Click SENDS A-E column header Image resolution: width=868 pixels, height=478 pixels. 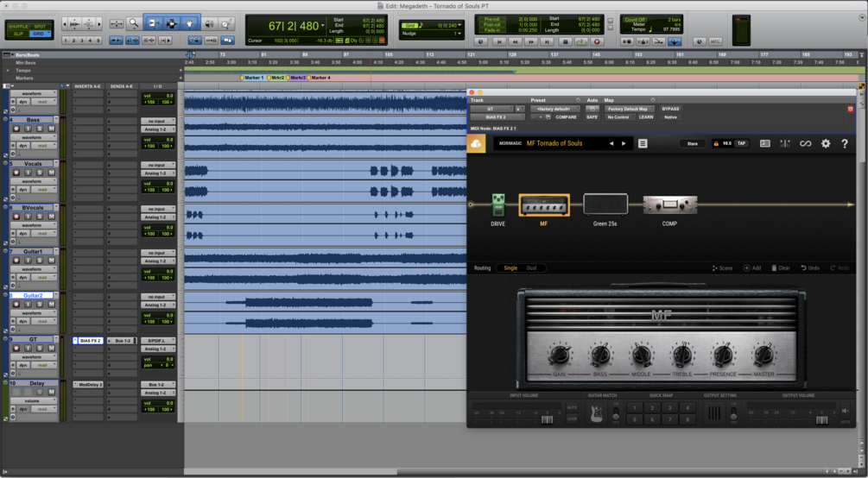tap(121, 86)
